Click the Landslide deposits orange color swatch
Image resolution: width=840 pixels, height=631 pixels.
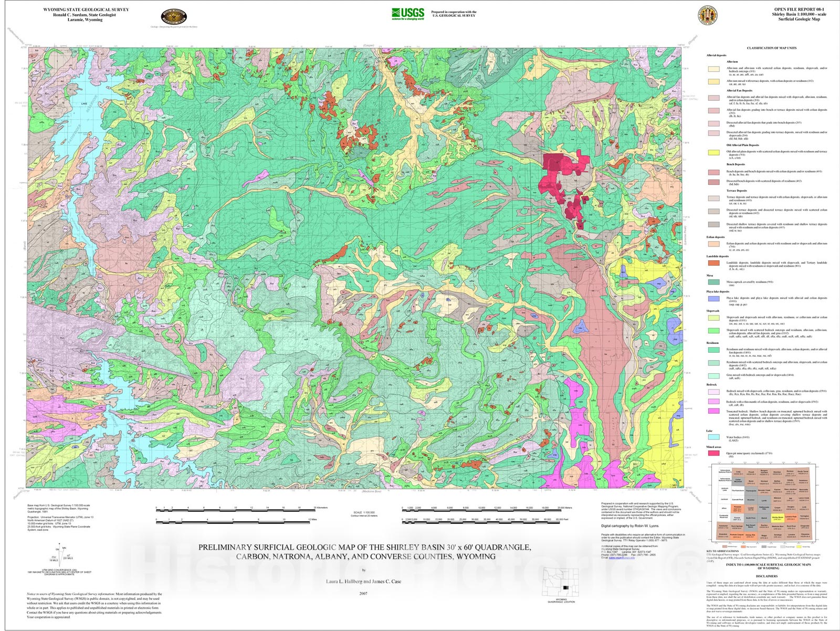point(713,263)
